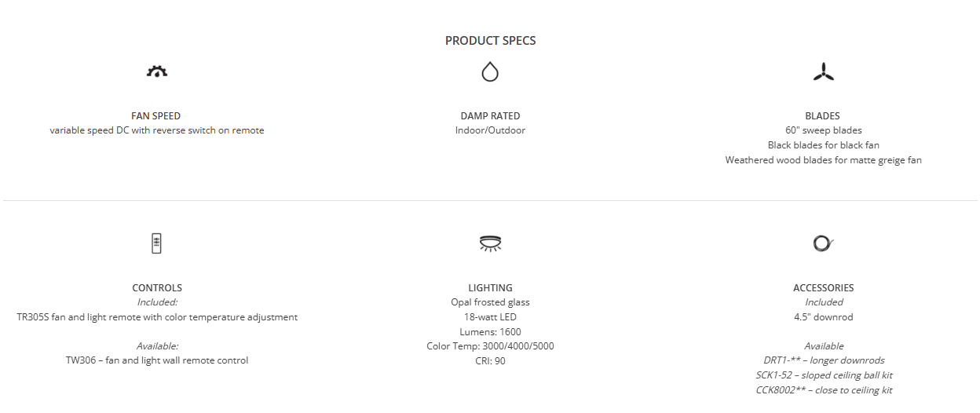Select the BLADES heading text
Image resolution: width=980 pixels, height=413 pixels.
pos(823,115)
